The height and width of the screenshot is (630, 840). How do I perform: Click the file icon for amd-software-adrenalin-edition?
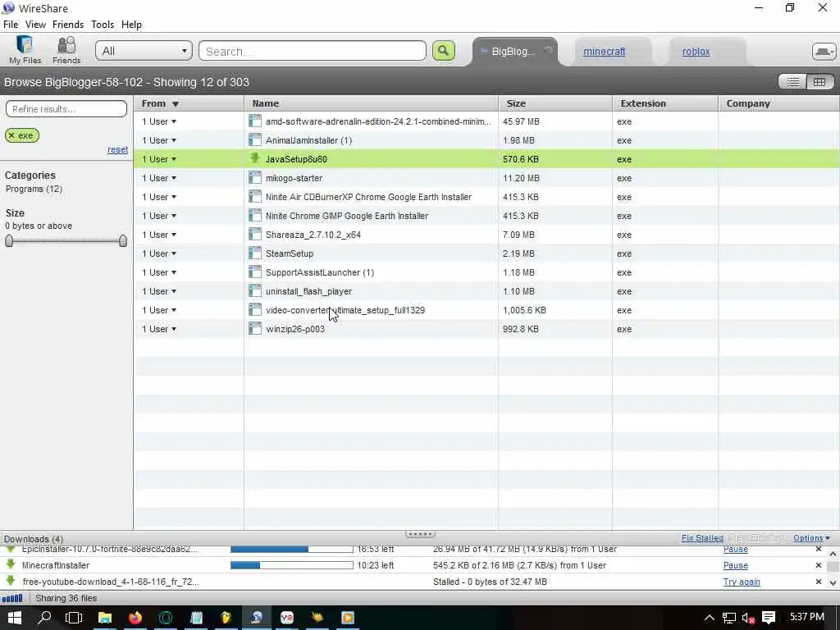click(x=255, y=121)
